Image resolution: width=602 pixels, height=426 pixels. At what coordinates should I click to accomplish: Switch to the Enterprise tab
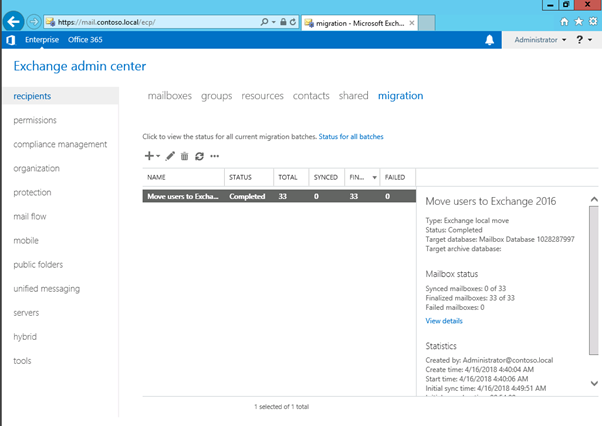[42, 40]
